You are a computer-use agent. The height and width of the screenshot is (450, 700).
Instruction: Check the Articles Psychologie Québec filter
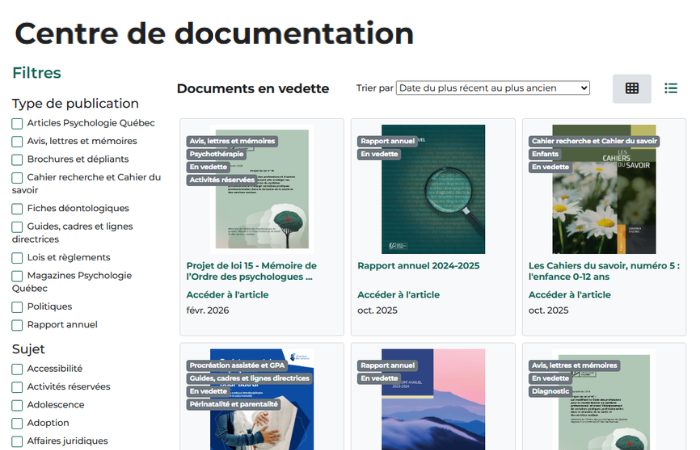(17, 123)
